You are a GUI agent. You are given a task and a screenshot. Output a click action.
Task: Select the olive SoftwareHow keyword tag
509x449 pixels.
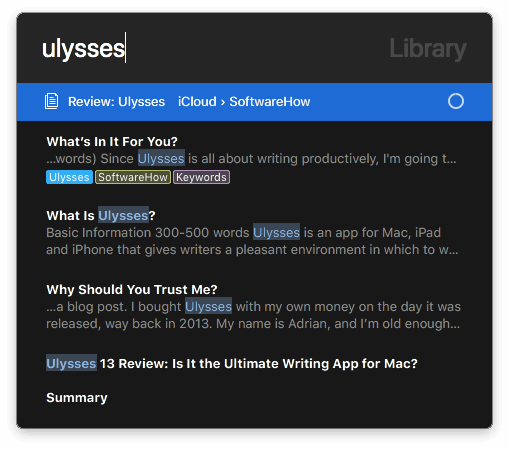coord(133,177)
